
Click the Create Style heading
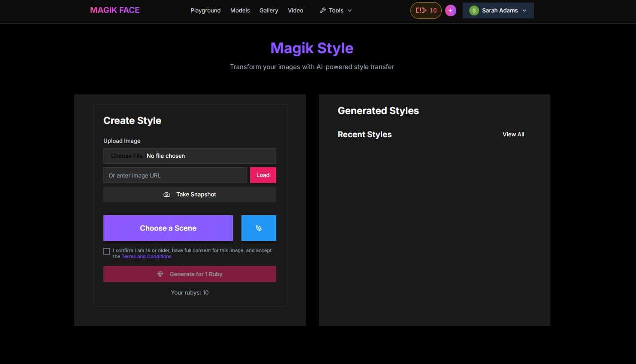[x=132, y=120]
